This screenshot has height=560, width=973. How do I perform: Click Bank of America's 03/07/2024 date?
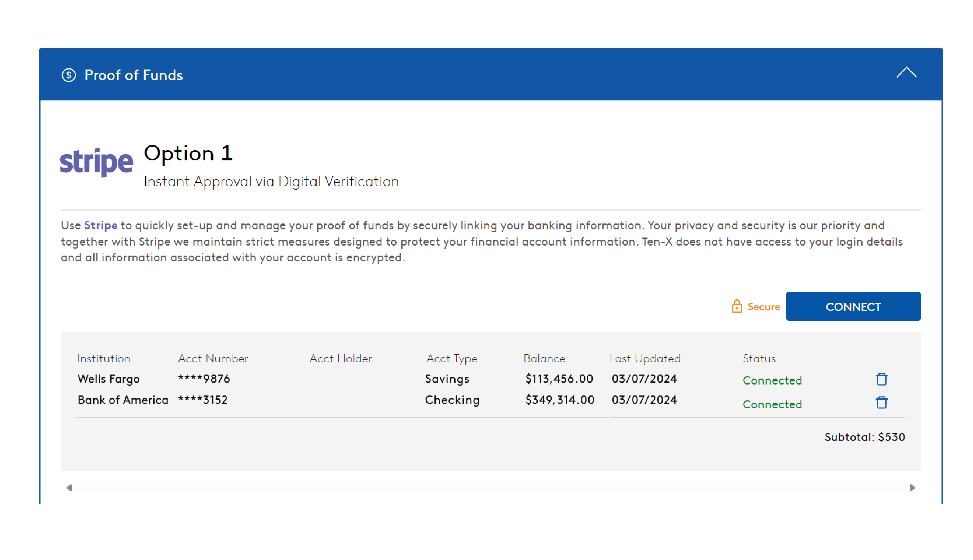click(x=644, y=400)
